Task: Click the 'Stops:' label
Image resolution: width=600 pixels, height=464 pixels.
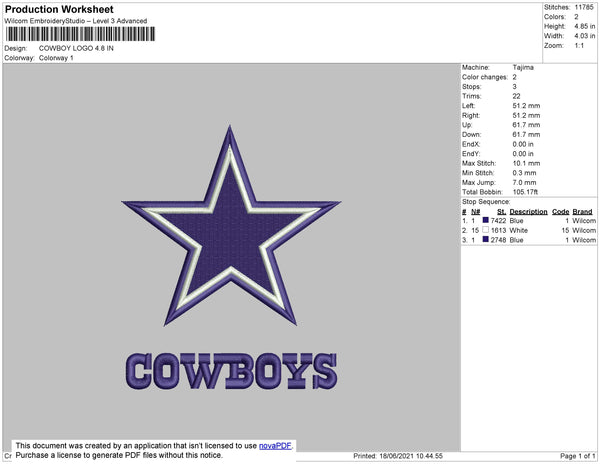Action: (472, 86)
